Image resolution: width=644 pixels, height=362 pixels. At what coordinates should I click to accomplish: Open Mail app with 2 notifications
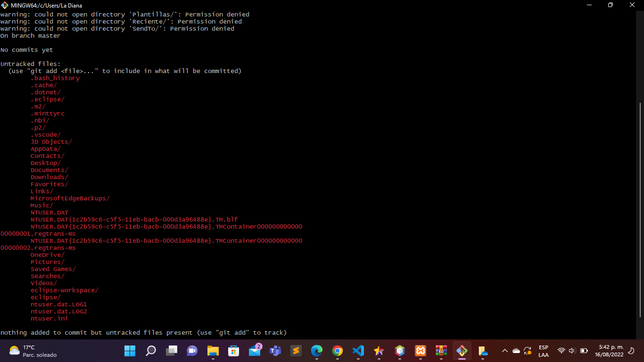point(255,350)
